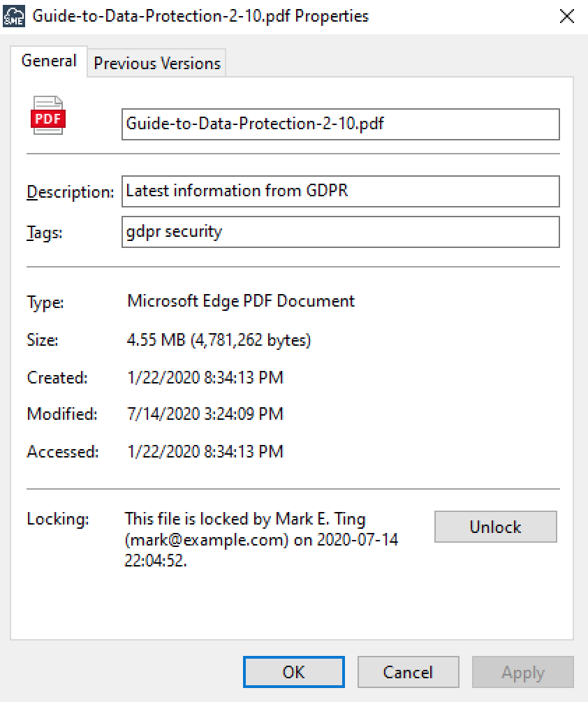The image size is (588, 702).
Task: Click the Microsoft Edge PDF Document type text
Action: click(241, 301)
